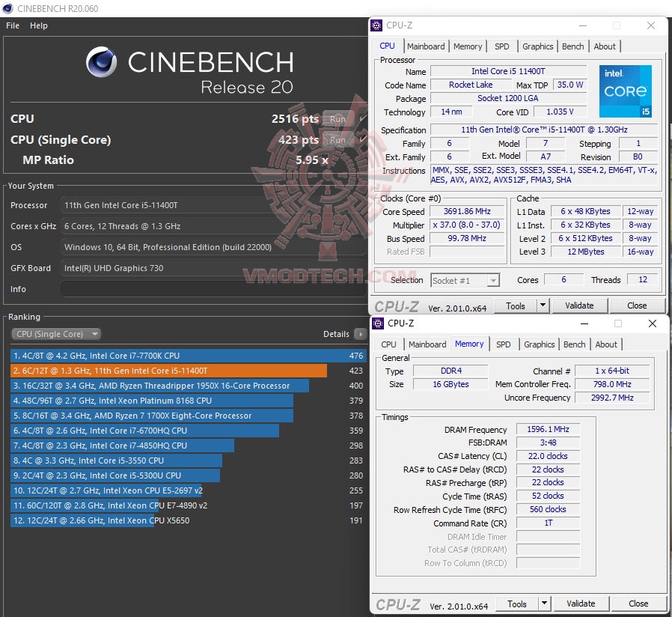Switch to SPD tab in lower CPU-Z
Image resolution: width=672 pixels, height=617 pixels.
point(503,344)
